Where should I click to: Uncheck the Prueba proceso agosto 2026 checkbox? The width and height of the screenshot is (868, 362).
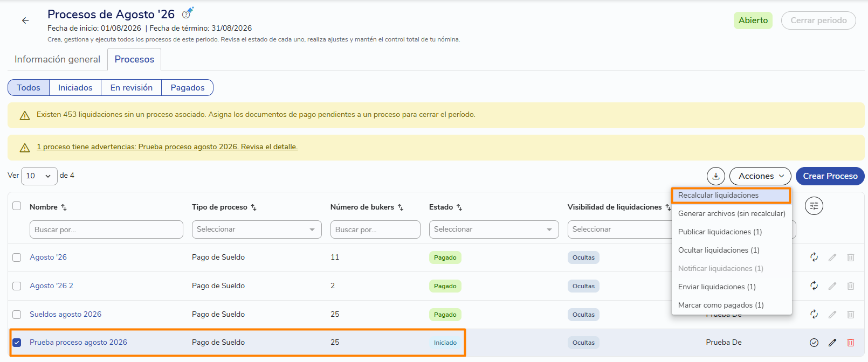click(x=17, y=343)
